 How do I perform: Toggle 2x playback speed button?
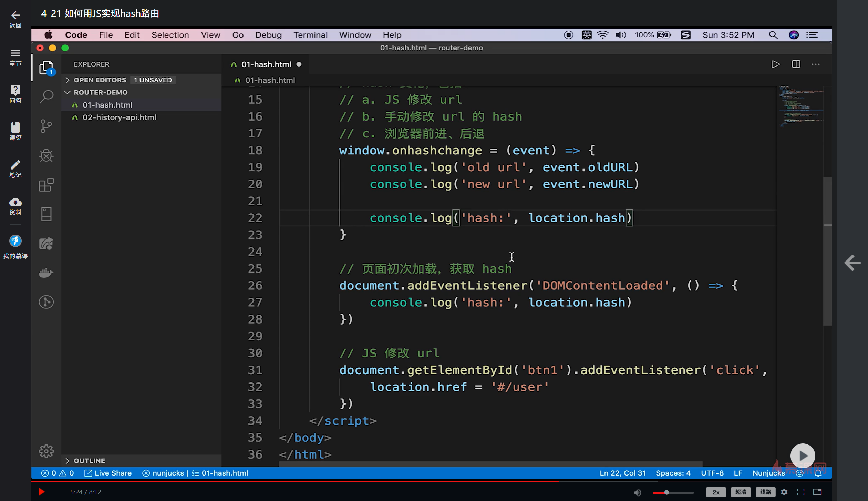(x=716, y=492)
